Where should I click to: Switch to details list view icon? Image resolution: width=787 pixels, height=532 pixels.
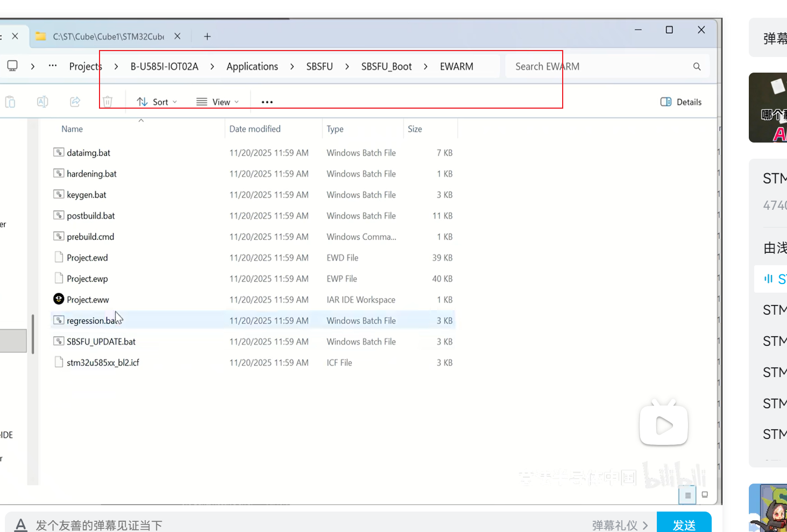(x=687, y=495)
